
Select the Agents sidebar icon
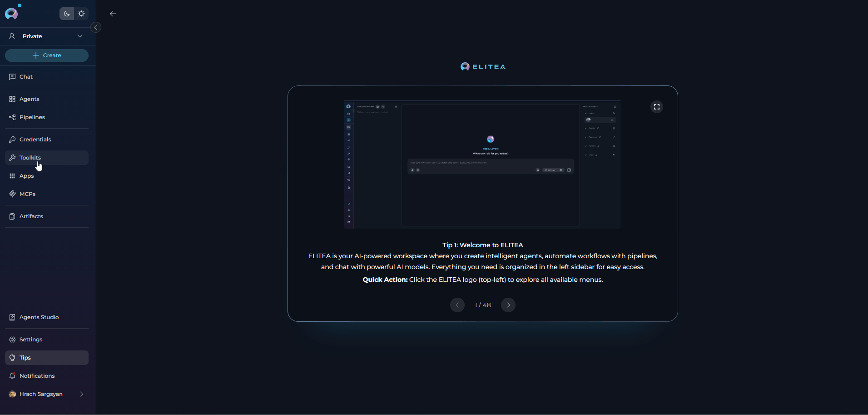pos(12,99)
